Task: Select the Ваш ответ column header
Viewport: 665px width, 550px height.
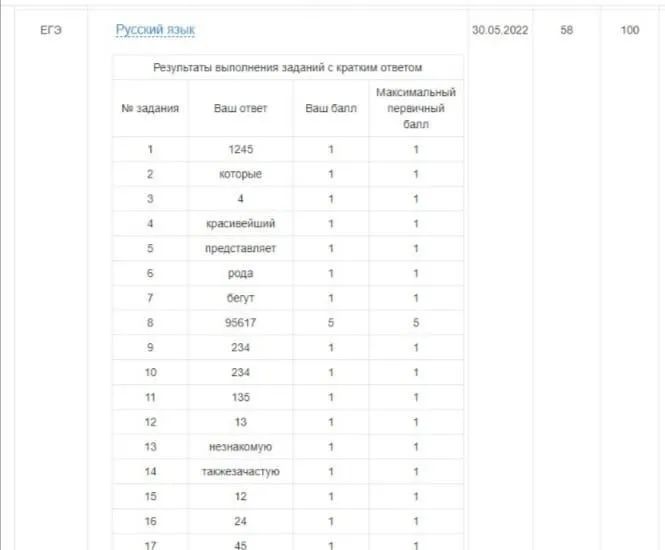Action: (240, 108)
